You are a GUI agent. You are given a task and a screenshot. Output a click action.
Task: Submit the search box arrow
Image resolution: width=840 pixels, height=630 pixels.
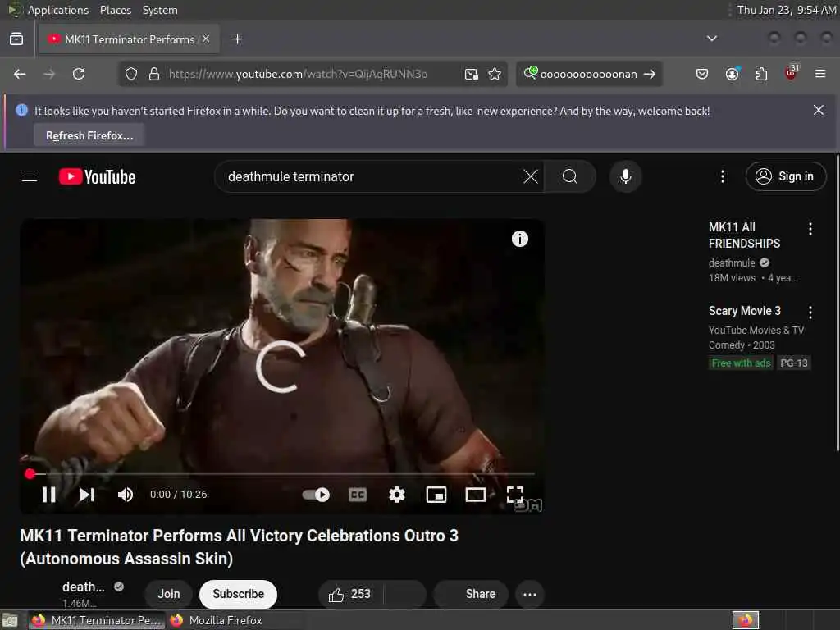650,74
